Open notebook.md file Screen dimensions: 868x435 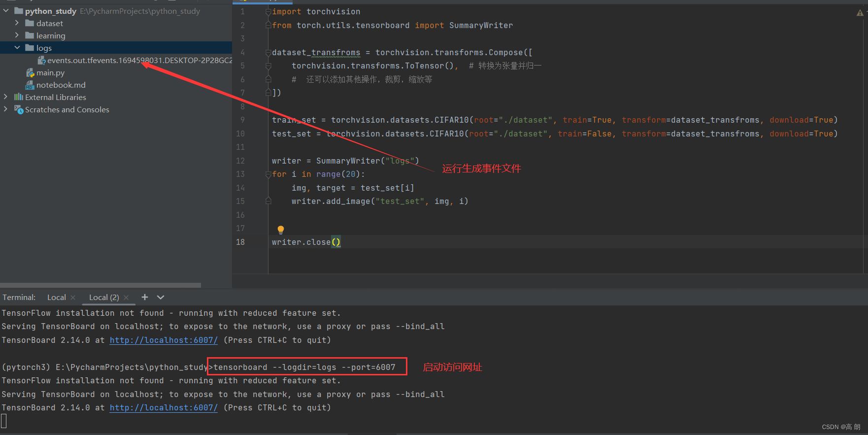(61, 85)
